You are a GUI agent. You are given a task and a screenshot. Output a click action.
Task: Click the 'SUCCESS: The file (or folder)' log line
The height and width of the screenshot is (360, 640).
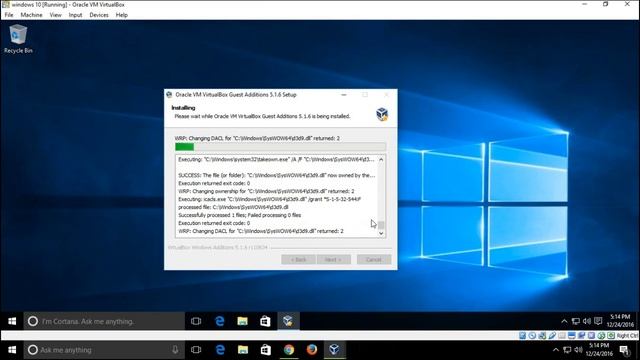click(277, 175)
